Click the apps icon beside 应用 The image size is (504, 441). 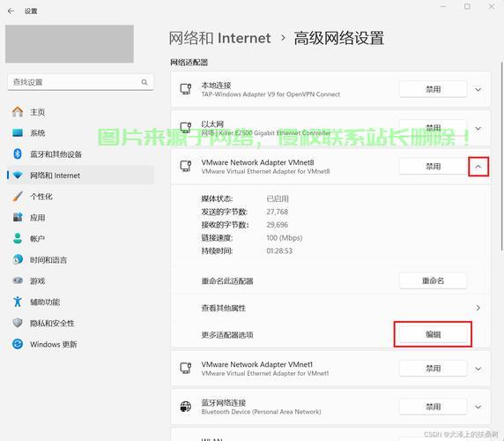pos(18,218)
